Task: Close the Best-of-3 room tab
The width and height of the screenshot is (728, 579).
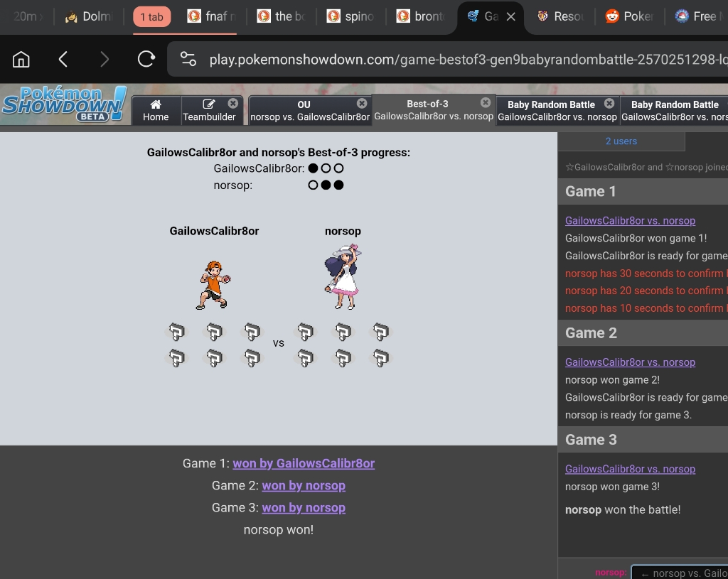Action: [486, 103]
